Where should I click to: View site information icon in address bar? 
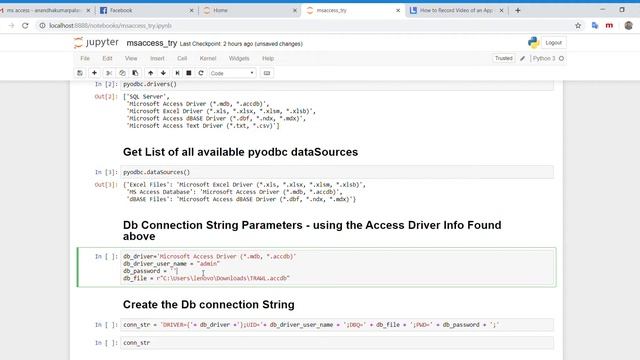[x=42, y=26]
